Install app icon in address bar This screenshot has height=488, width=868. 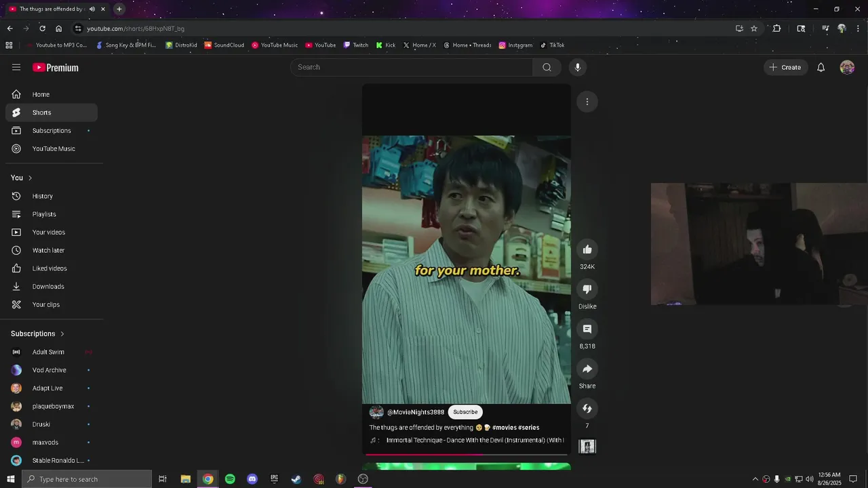(x=739, y=28)
